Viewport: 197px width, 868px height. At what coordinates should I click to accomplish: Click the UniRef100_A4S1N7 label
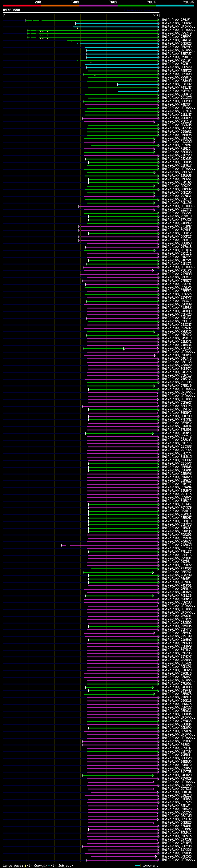coord(177,88)
